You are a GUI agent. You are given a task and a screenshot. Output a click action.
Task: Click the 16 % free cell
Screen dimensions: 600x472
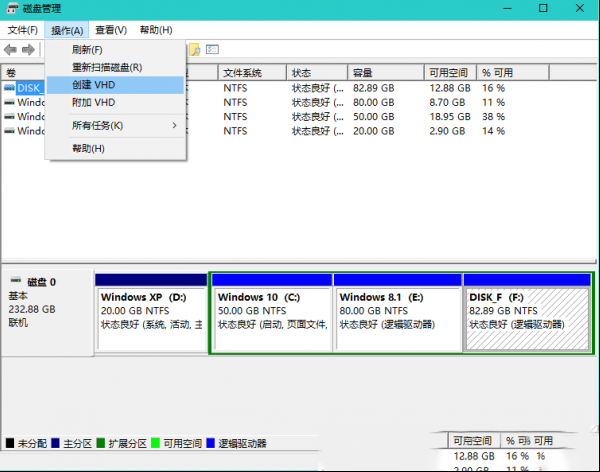[x=493, y=88]
